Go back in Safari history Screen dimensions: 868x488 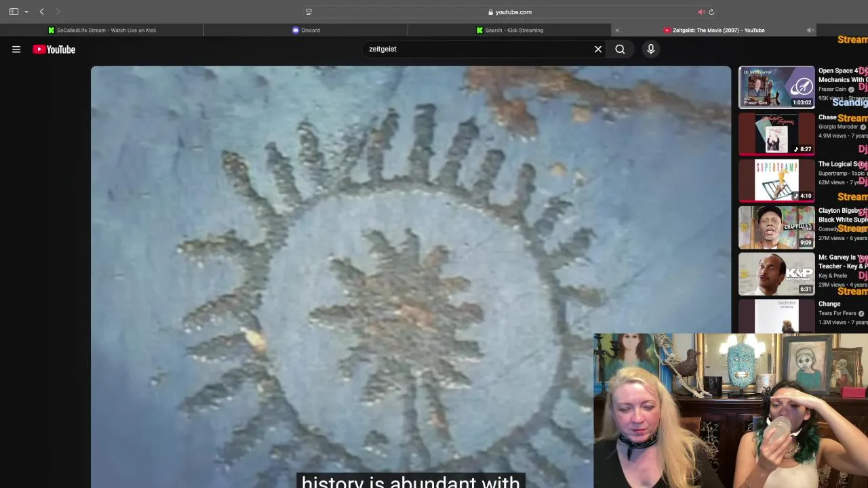[x=42, y=12]
